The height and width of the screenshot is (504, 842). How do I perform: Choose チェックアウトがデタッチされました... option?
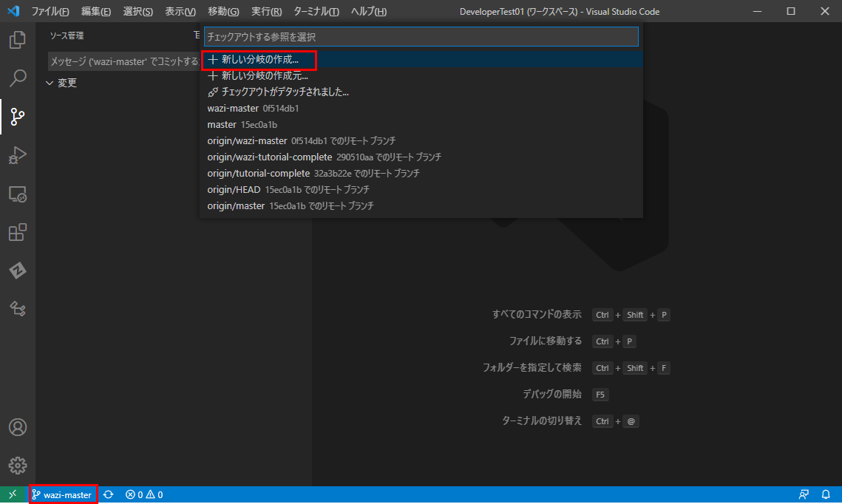421,92
